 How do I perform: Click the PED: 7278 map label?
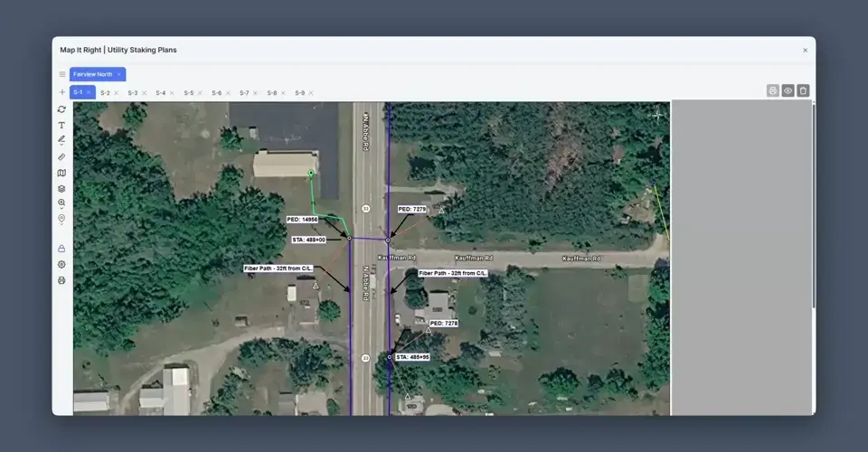444,323
